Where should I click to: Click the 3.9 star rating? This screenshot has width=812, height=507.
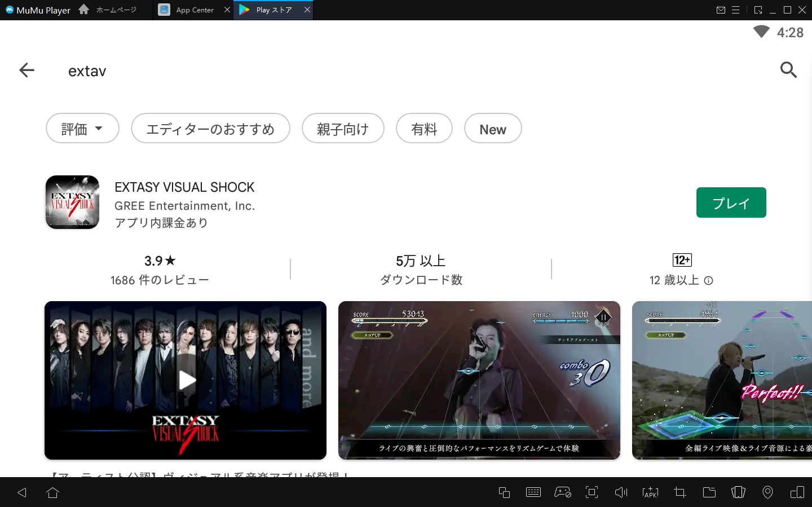[160, 261]
